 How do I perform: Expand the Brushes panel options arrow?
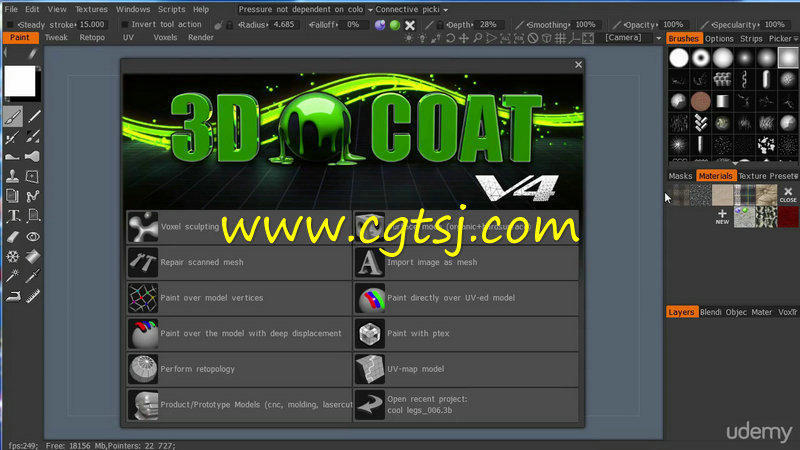coord(795,39)
